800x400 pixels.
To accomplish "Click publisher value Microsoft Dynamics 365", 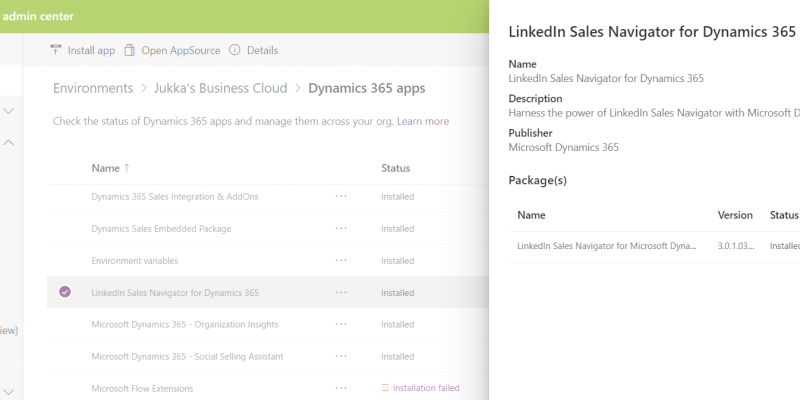I will (x=563, y=147).
